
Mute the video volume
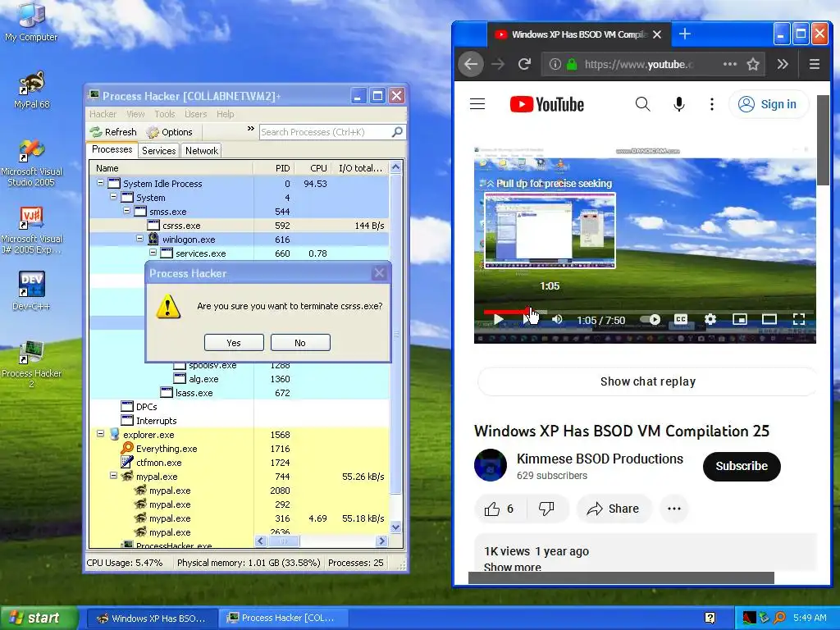pyautogui.click(x=557, y=320)
